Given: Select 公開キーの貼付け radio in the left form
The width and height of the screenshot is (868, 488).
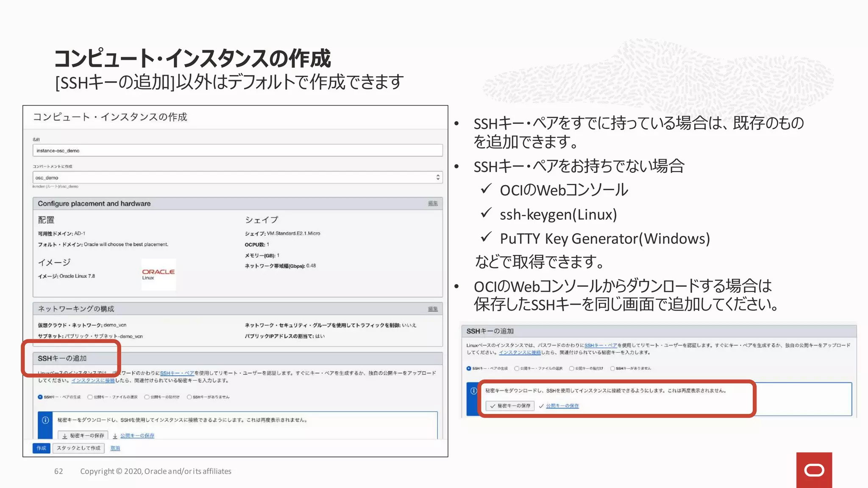Looking at the screenshot, I should (147, 397).
